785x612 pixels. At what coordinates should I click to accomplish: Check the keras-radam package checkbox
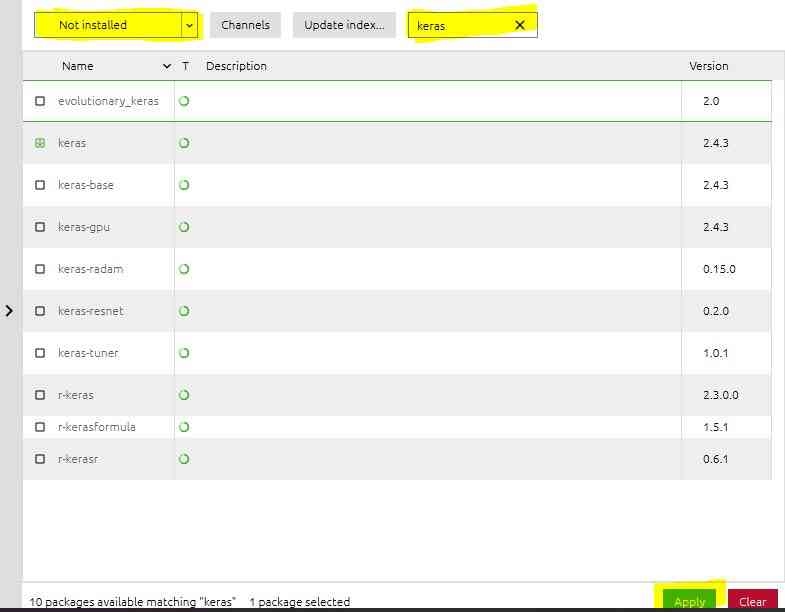pos(40,269)
